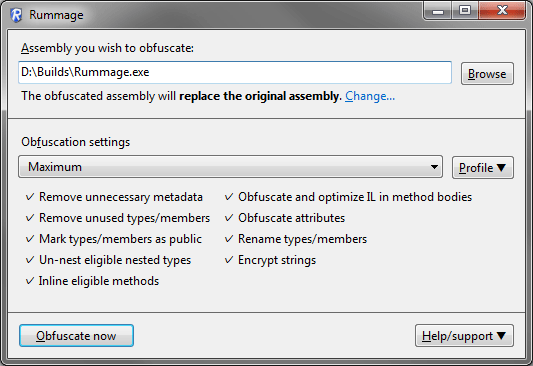
Task: Disable the Encrypt strings option
Action: pos(229,260)
